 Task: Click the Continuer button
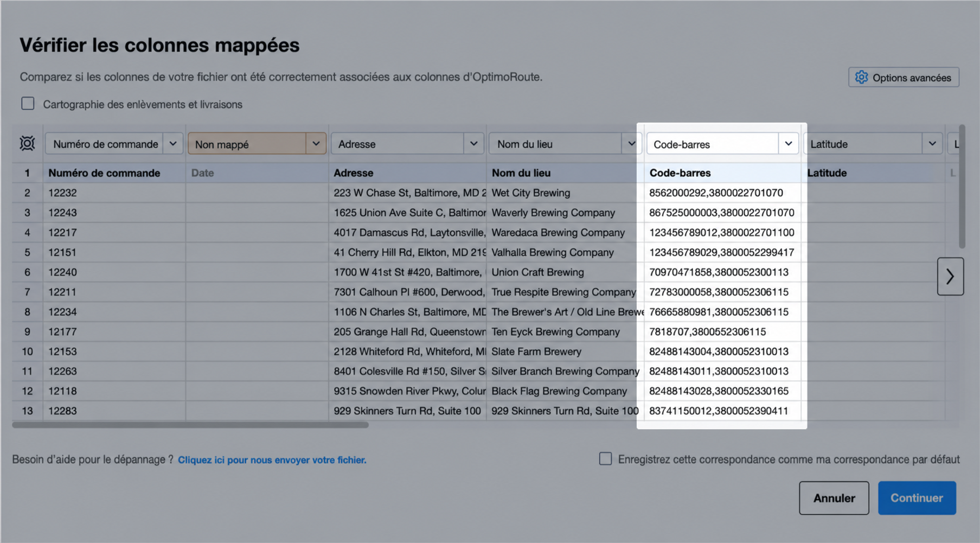917,498
